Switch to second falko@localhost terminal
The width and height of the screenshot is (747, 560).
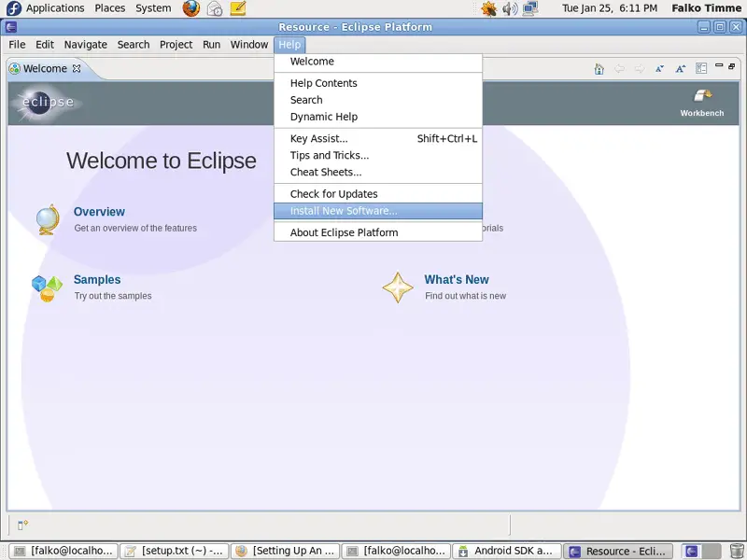point(396,551)
